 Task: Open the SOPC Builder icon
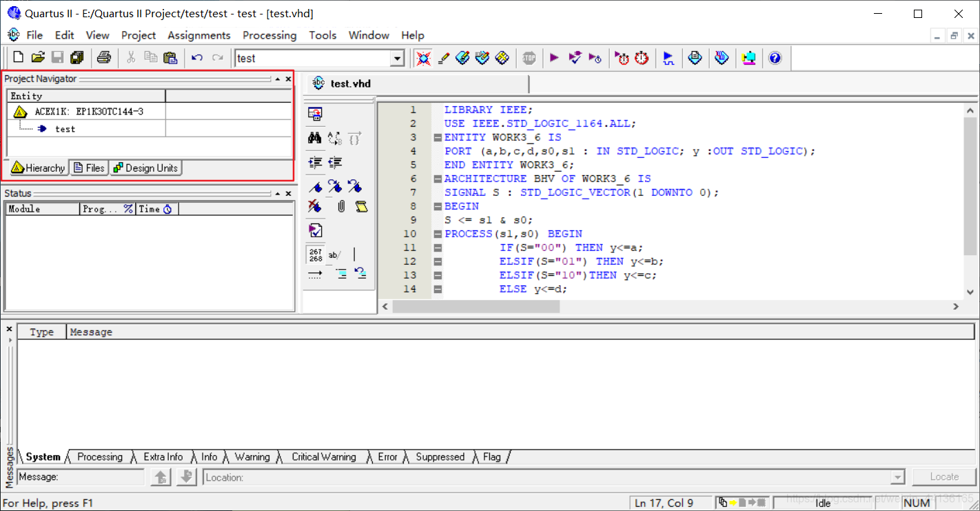pyautogui.click(x=748, y=58)
